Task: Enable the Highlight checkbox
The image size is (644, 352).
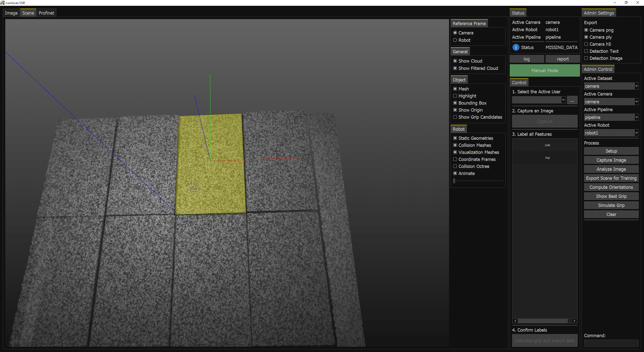Action: pos(455,96)
